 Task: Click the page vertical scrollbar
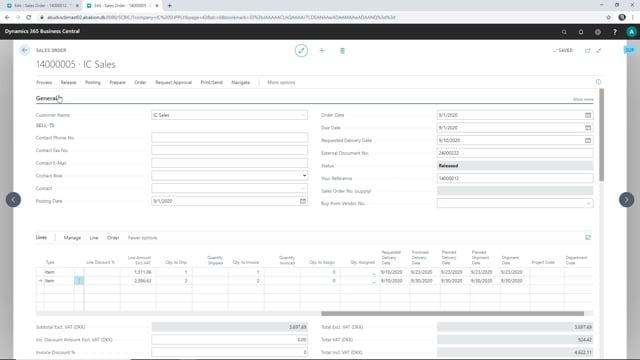[x=602, y=135]
